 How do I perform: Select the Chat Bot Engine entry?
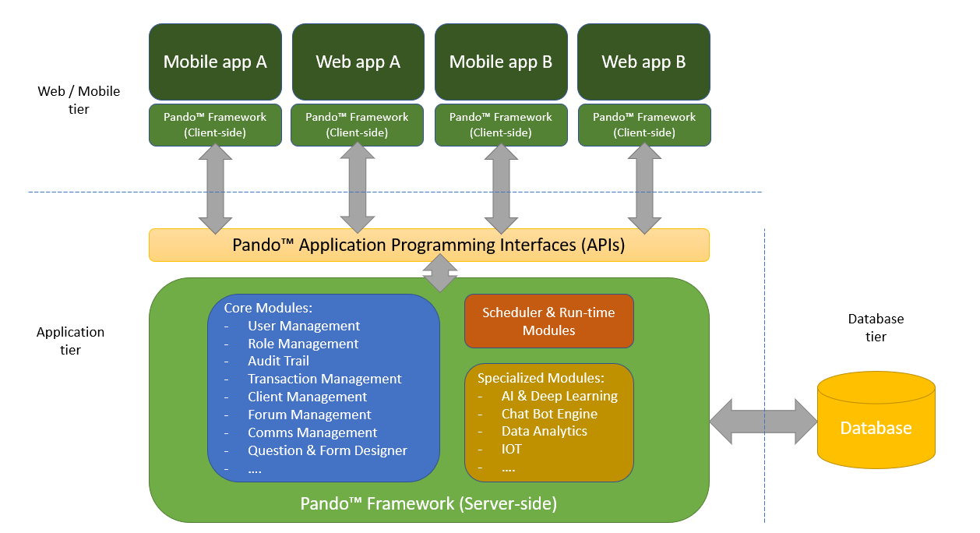549,414
